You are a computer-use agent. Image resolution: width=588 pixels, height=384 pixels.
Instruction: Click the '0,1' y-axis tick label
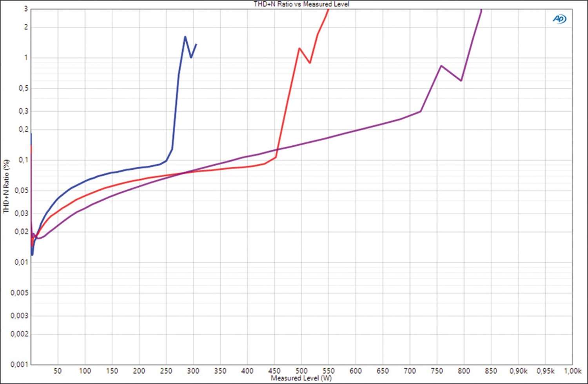(24, 160)
